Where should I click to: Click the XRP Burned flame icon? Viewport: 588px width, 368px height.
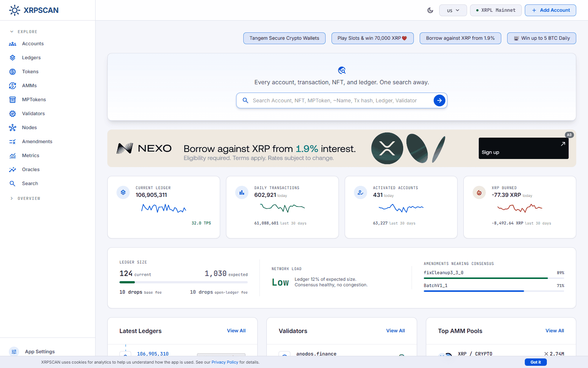pos(479,192)
